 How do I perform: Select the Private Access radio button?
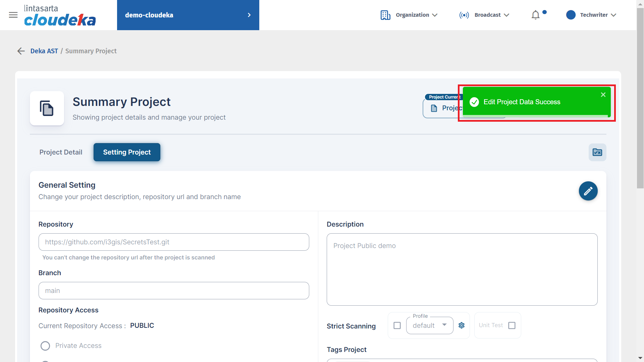(45, 346)
